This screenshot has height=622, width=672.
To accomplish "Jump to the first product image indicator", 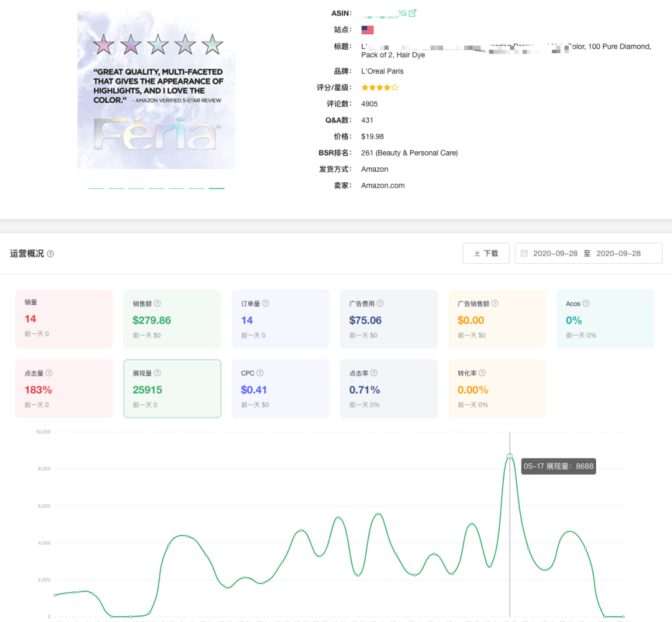I will click(96, 188).
